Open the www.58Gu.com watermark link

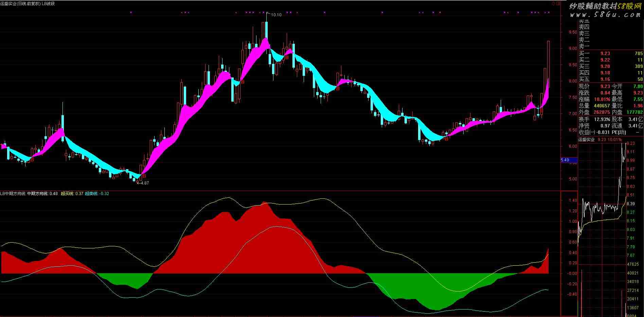click(605, 15)
